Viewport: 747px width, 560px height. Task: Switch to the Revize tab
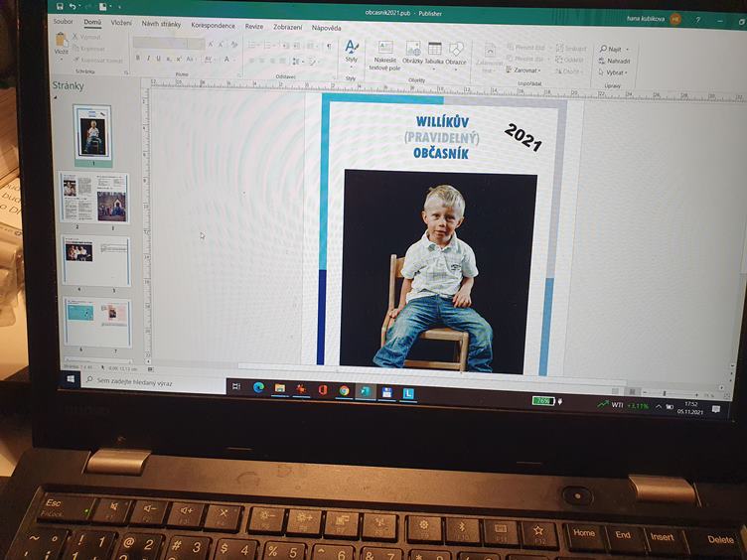[254, 26]
